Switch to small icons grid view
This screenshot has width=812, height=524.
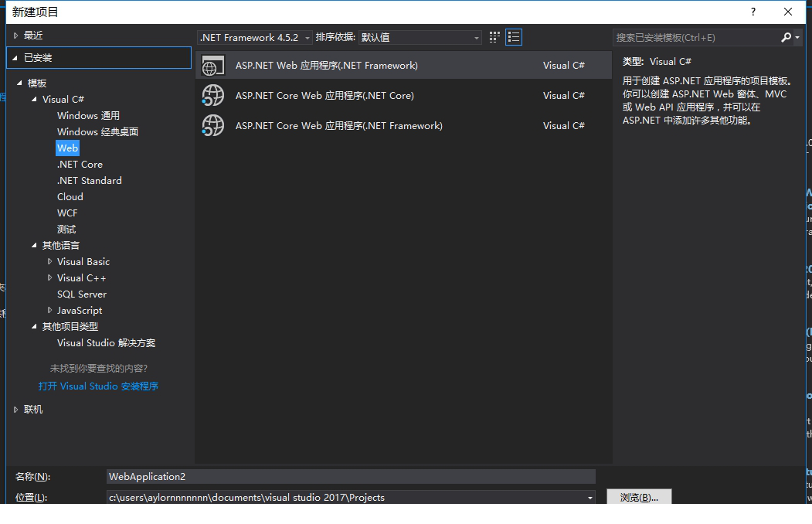tap(494, 37)
